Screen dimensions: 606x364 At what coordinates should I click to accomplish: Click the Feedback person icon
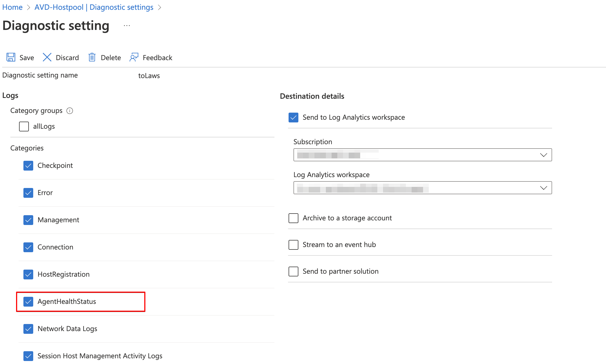pyautogui.click(x=134, y=57)
